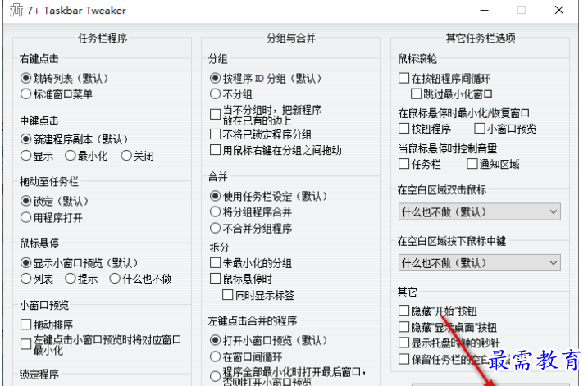The width and height of the screenshot is (588, 386).
Task: Minimize the Taskbar Tweaker window
Action: tap(485, 10)
